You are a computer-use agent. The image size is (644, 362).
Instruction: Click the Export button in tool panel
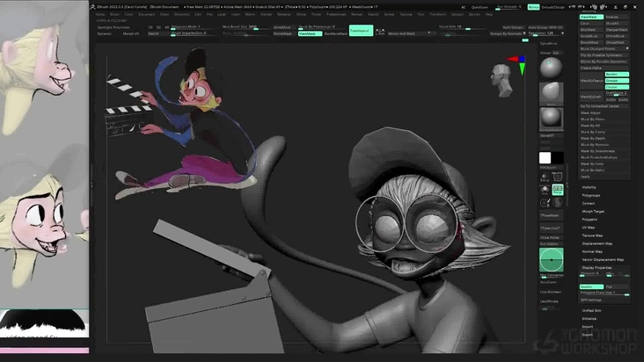[x=588, y=335]
